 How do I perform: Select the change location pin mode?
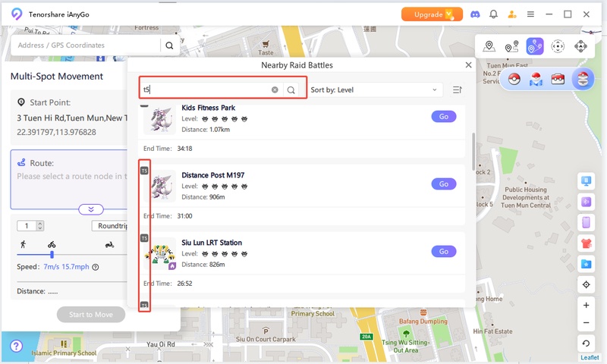[489, 46]
